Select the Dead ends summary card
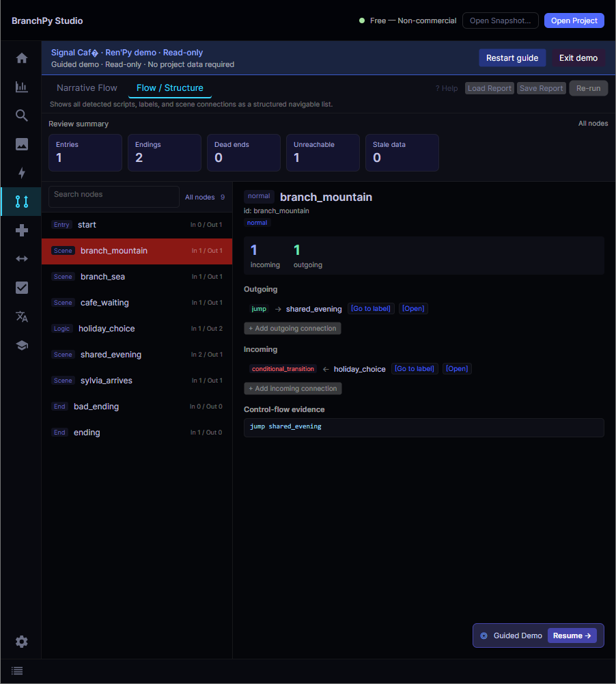 pyautogui.click(x=244, y=152)
